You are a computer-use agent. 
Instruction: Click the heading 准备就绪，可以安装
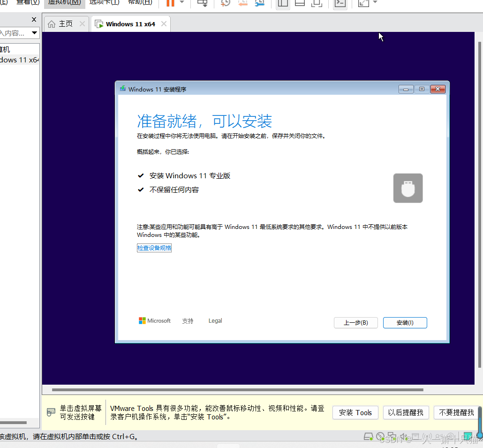pos(204,121)
